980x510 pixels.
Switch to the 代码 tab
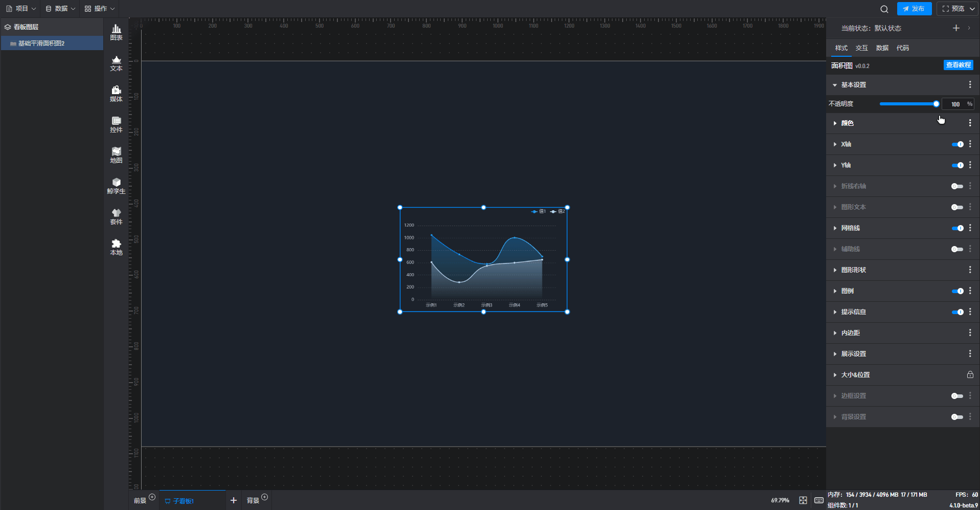(903, 48)
